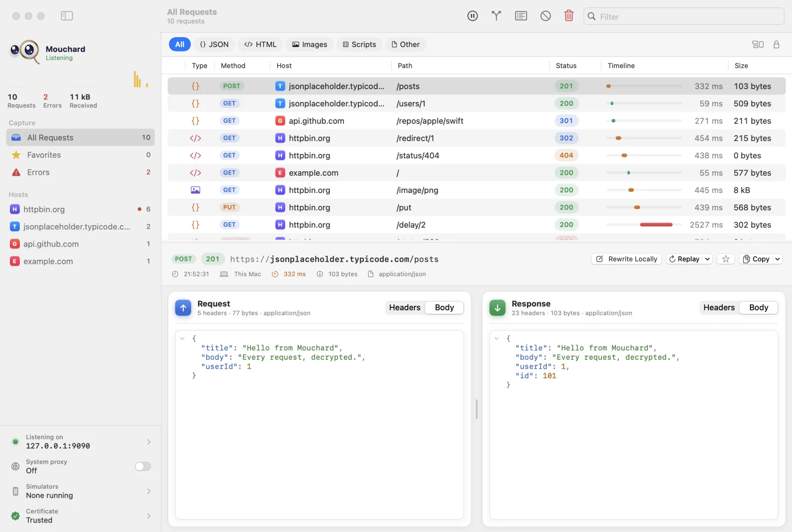Screen dimensions: 792x532
Task: Open the Replay dropdown arrow
Action: point(707,259)
